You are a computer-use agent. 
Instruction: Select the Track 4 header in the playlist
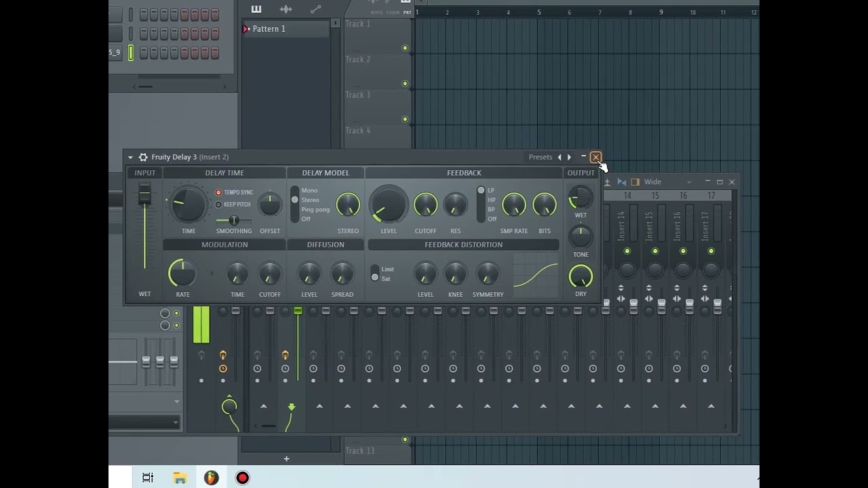tap(378, 137)
